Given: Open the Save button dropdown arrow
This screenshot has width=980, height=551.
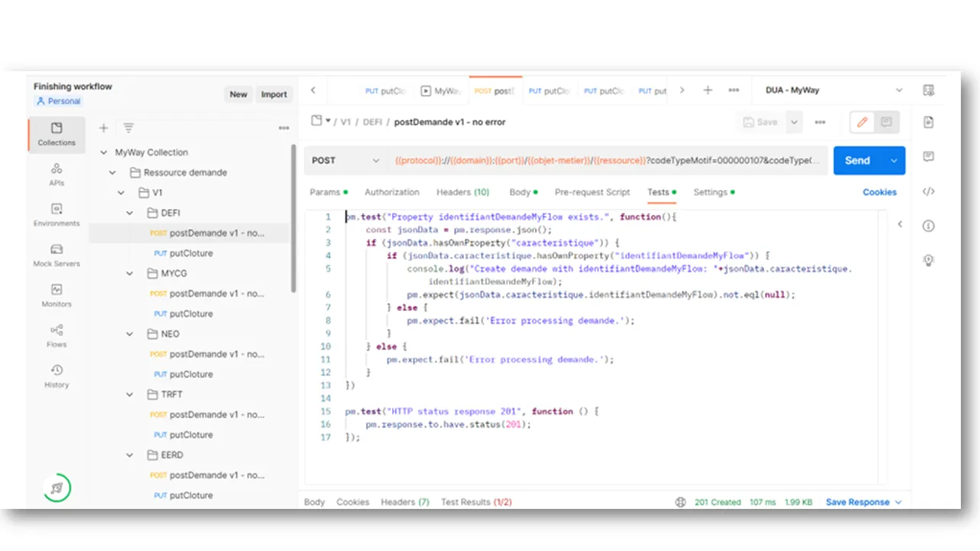Looking at the screenshot, I should [x=794, y=122].
